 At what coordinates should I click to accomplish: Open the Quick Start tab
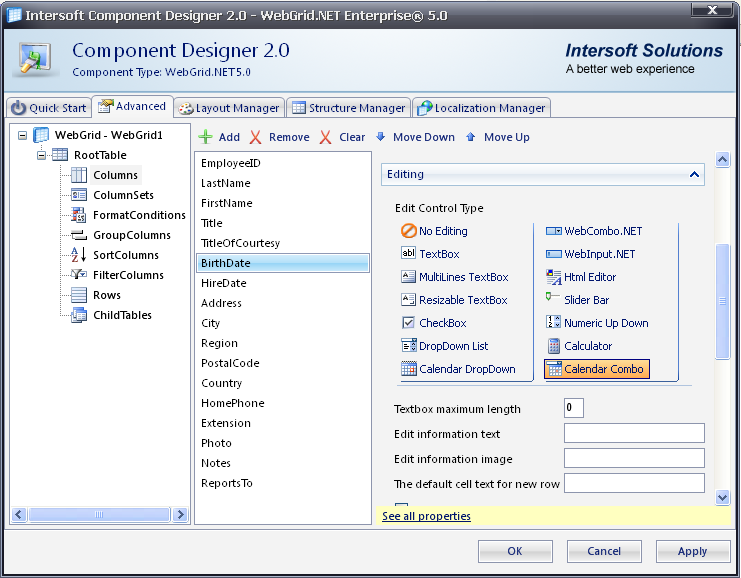(49, 108)
